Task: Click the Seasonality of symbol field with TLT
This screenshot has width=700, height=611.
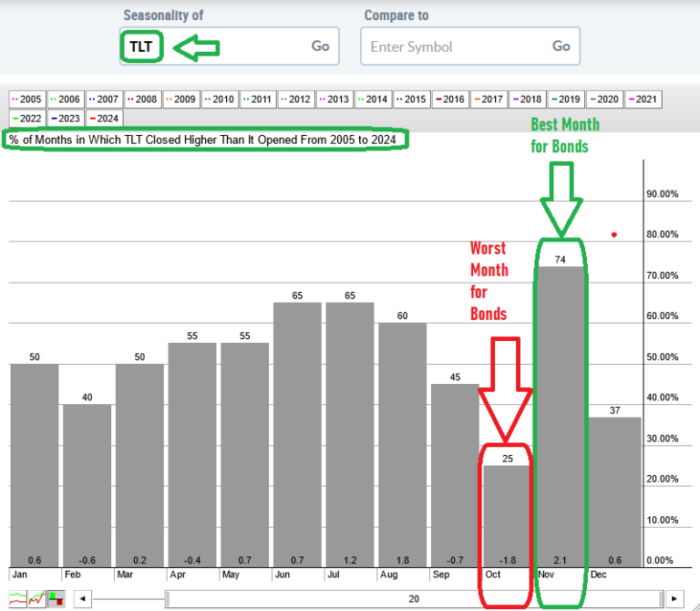Action: point(229,46)
